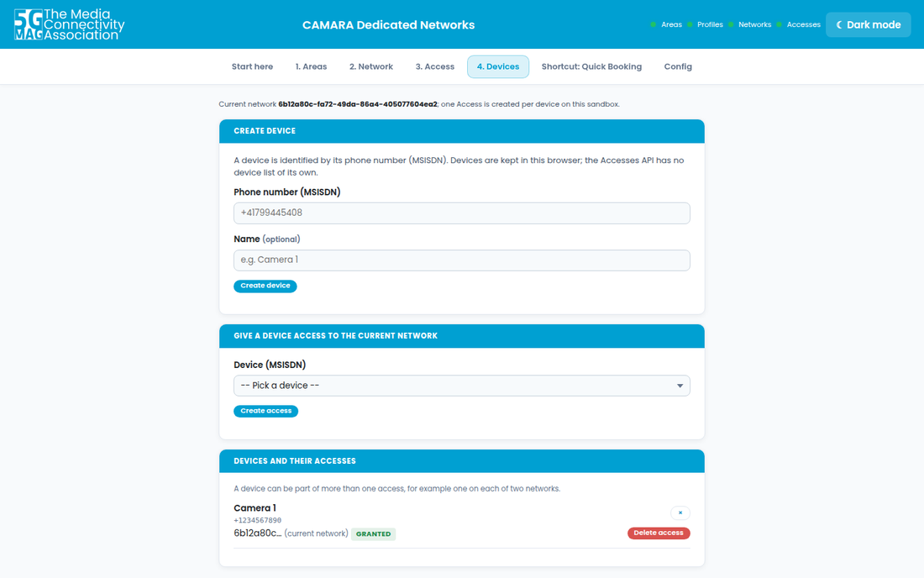Click the Accesses status indicator
The height and width of the screenshot is (578, 924).
(x=799, y=24)
